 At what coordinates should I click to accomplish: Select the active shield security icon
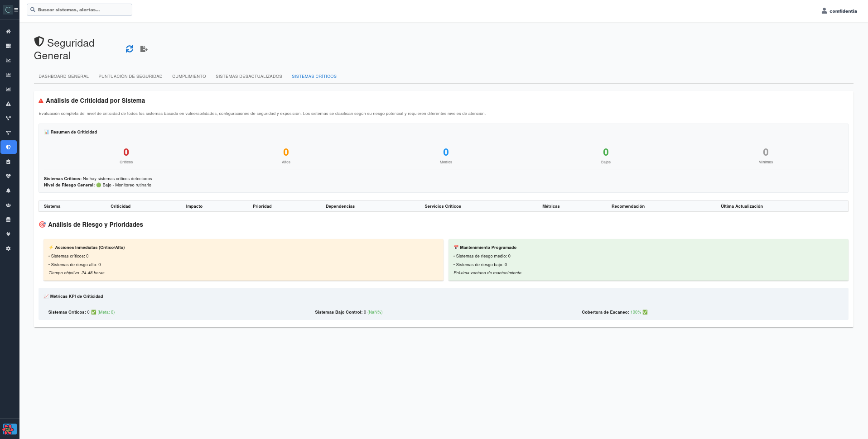click(8, 147)
